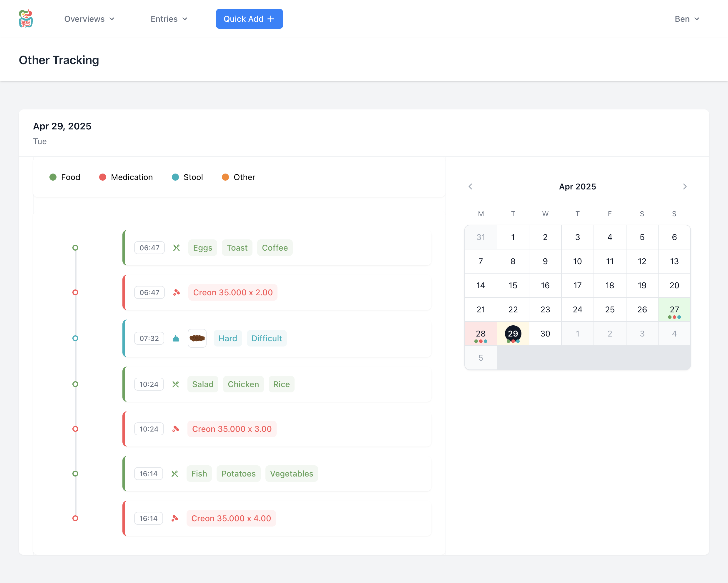This screenshot has height=583, width=728.
Task: Toggle the Food legend filter
Action: coord(65,177)
